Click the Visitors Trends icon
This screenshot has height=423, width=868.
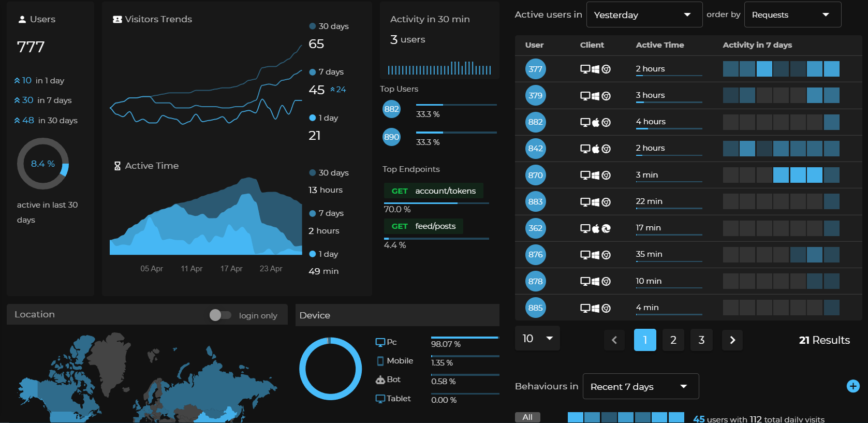pyautogui.click(x=117, y=19)
